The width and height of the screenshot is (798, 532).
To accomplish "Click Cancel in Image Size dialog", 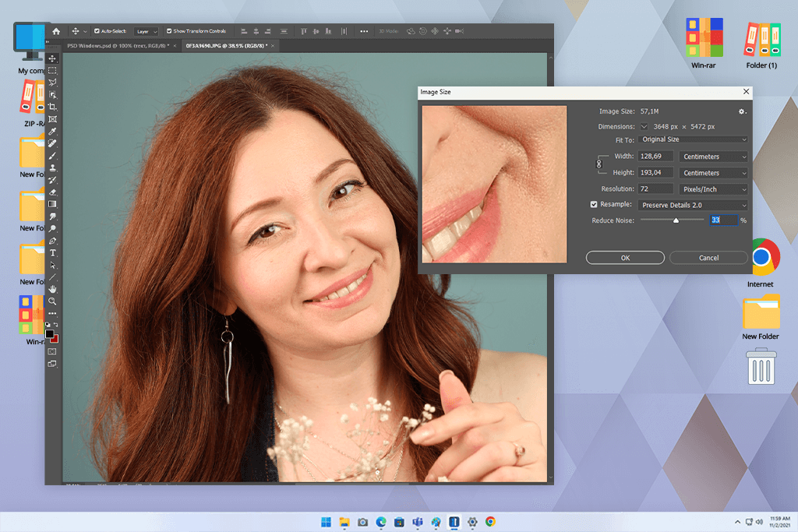I will coord(708,258).
